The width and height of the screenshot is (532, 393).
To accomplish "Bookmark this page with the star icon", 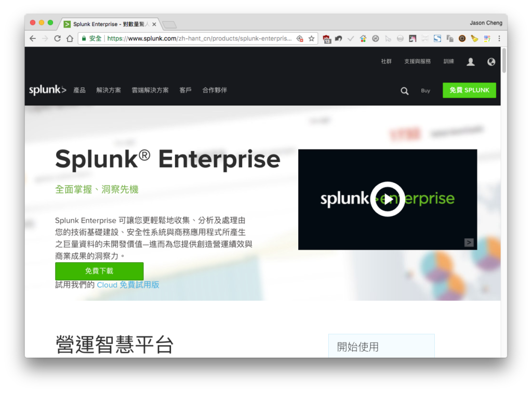I will pyautogui.click(x=312, y=38).
